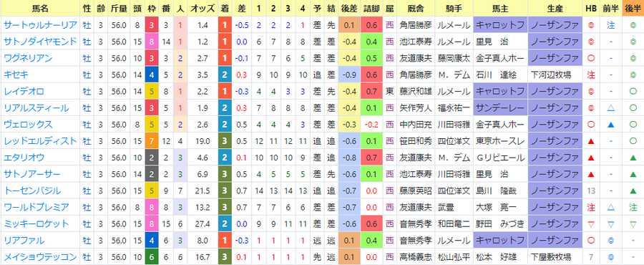Click the トーセンバジル name link

click(32, 191)
